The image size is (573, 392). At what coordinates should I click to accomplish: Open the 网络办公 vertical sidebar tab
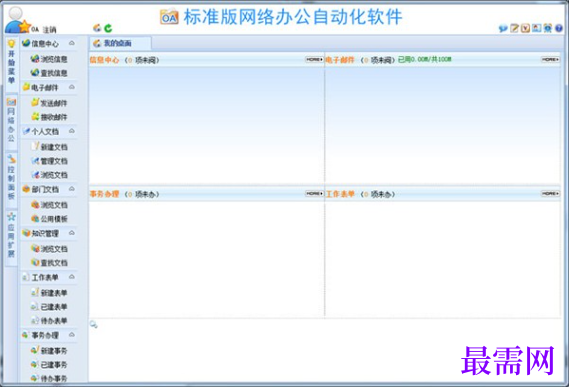11,121
